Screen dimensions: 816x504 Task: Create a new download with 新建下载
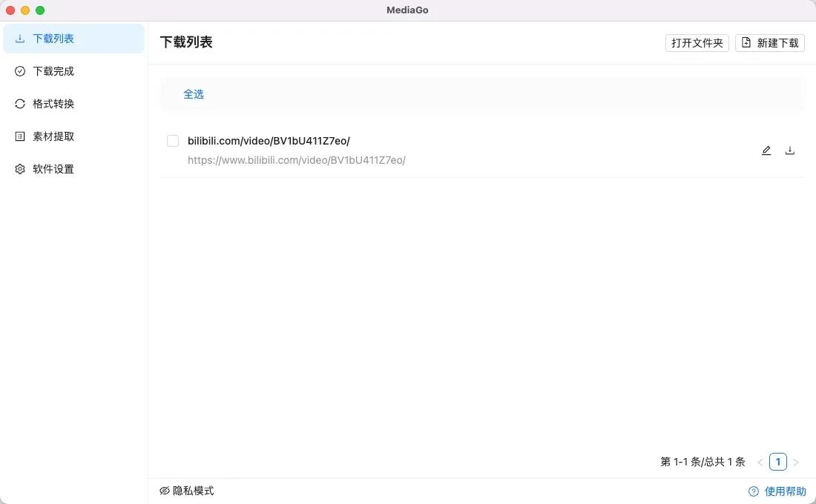[x=770, y=43]
